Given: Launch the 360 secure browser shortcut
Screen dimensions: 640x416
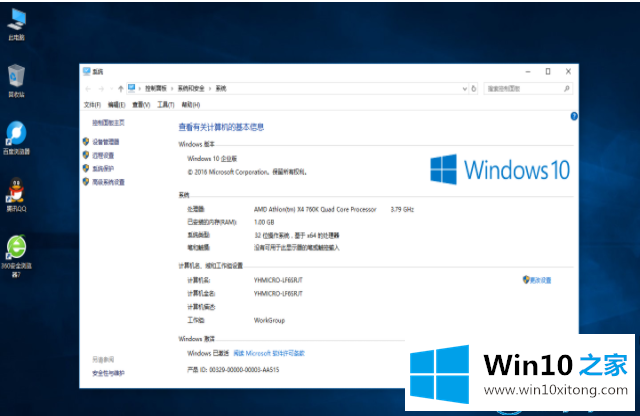Looking at the screenshot, I should coord(16,256).
